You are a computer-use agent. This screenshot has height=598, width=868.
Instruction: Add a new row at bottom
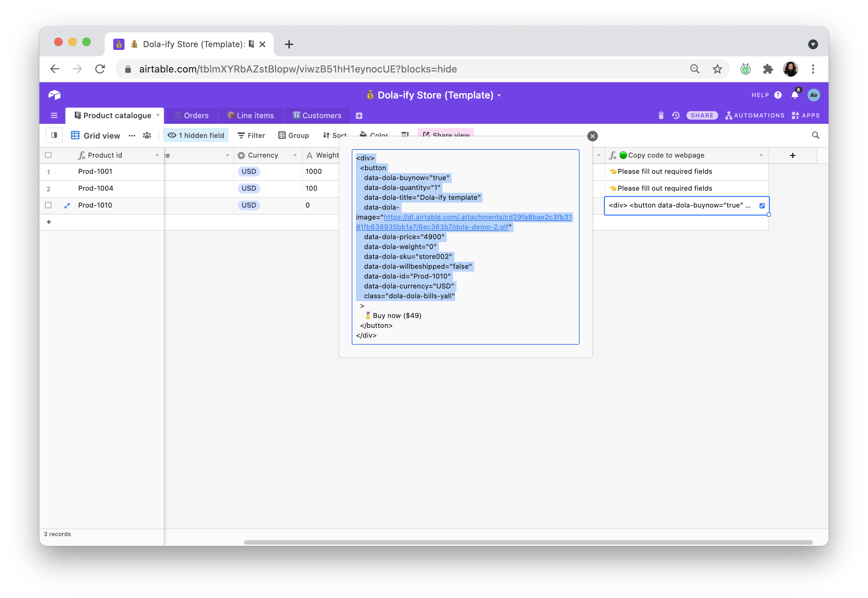(49, 222)
